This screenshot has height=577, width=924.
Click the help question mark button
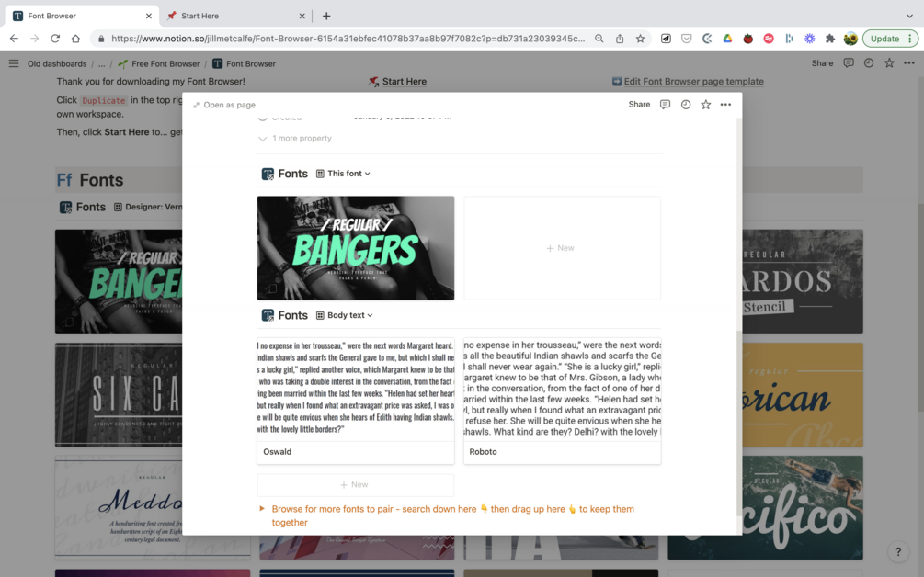(x=898, y=551)
